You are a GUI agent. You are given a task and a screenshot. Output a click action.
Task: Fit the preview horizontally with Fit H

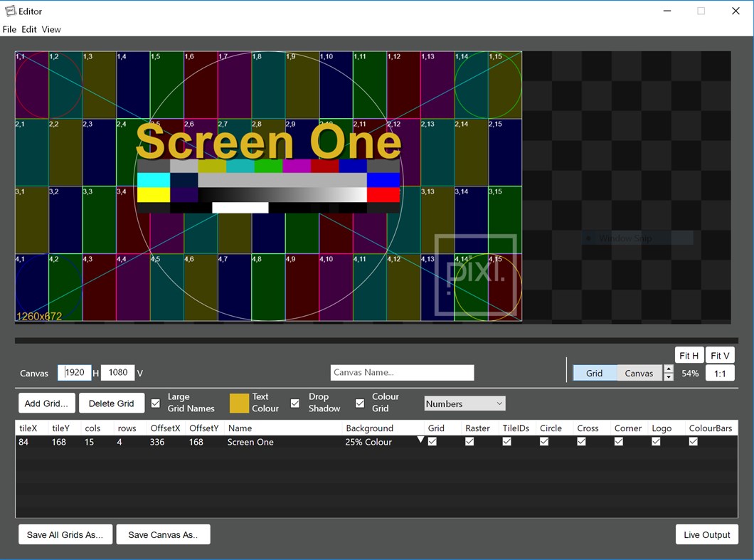[x=689, y=354]
